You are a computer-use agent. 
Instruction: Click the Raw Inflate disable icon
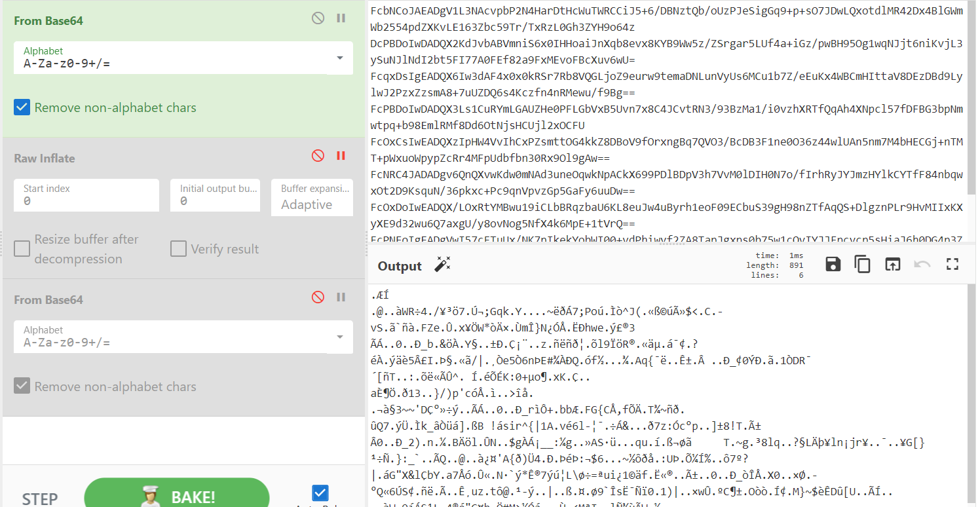click(x=318, y=156)
